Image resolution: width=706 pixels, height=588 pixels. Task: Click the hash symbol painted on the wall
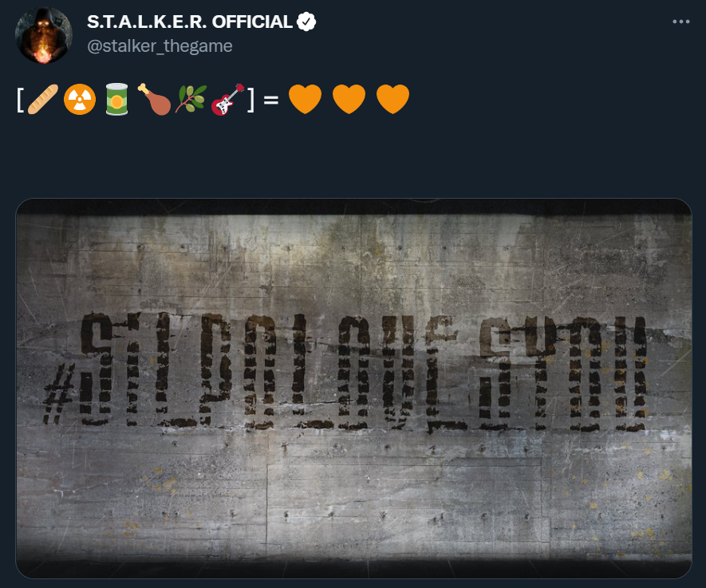tap(59, 395)
